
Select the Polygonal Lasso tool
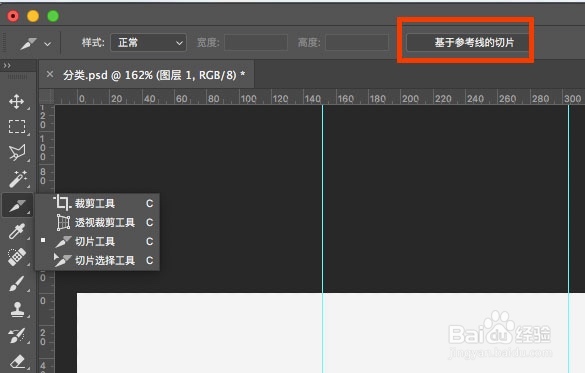point(17,153)
